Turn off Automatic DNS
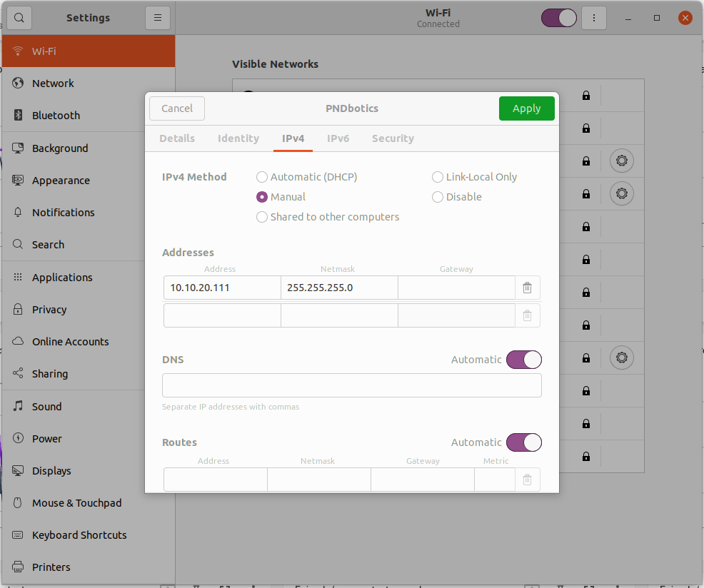704x588 pixels. pos(524,359)
